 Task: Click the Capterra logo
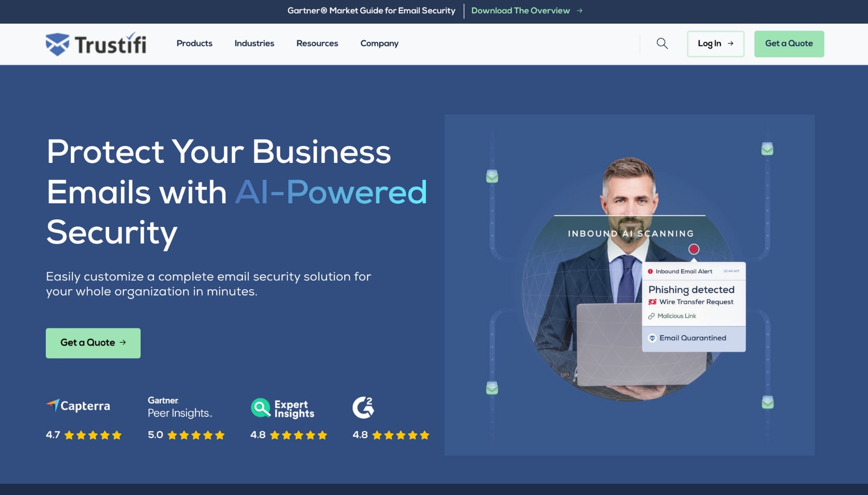[x=78, y=405]
